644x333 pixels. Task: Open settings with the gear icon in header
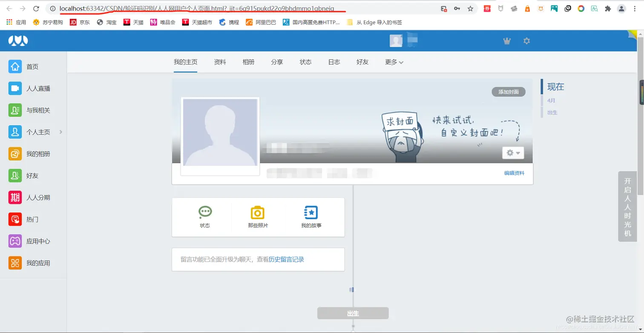[x=527, y=41]
